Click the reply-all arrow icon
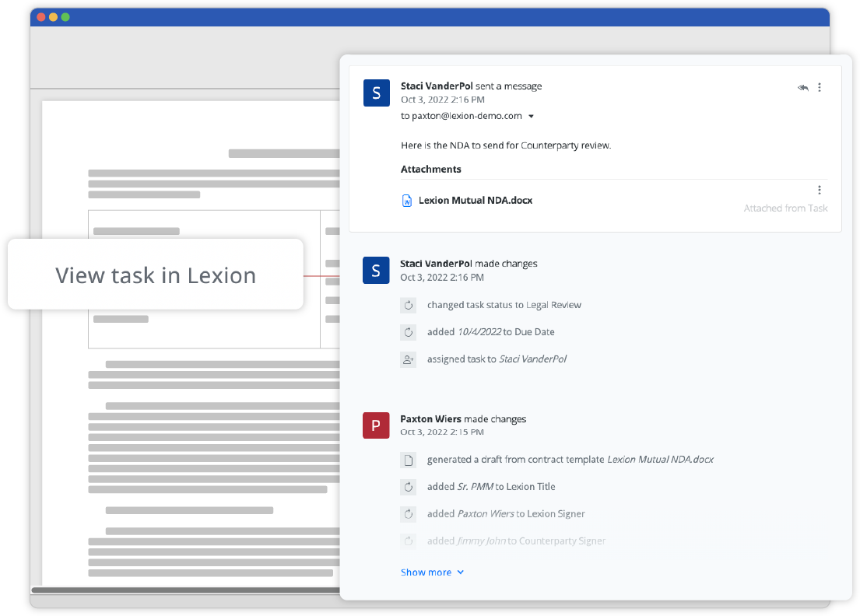Image resolution: width=860 pixels, height=616 pixels. point(803,88)
